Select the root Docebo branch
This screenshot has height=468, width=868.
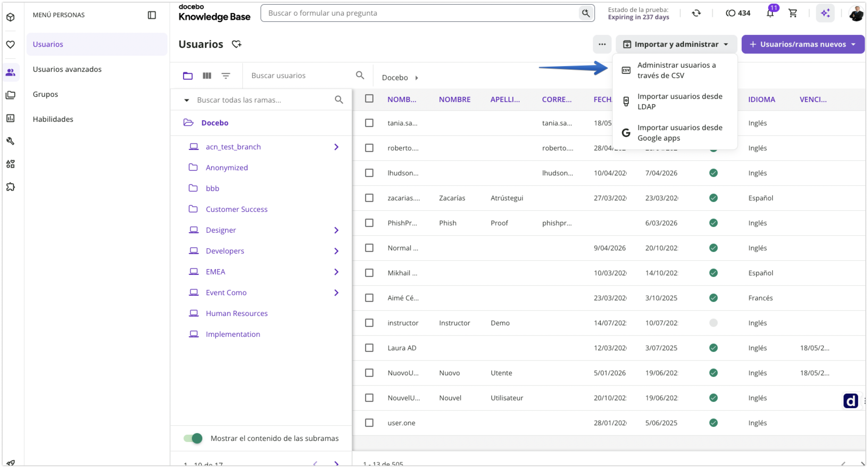[x=215, y=123]
